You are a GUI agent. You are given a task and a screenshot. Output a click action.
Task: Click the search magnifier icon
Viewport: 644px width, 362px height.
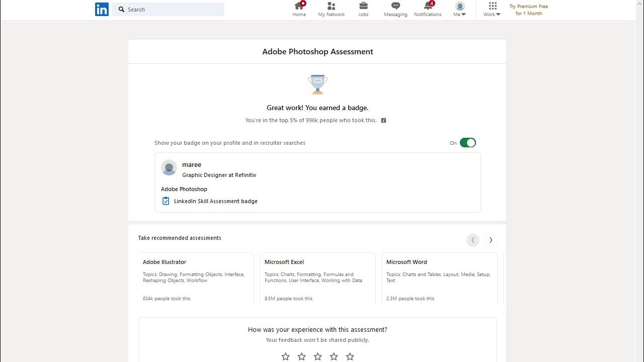click(121, 9)
